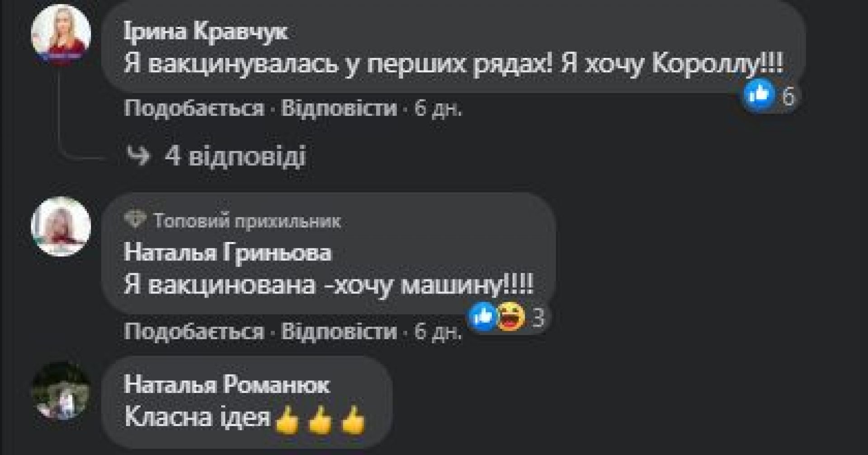This screenshot has height=455, width=868.
Task: Click the blue like icon on Наталья Гриньова's comment
Action: pos(482,317)
